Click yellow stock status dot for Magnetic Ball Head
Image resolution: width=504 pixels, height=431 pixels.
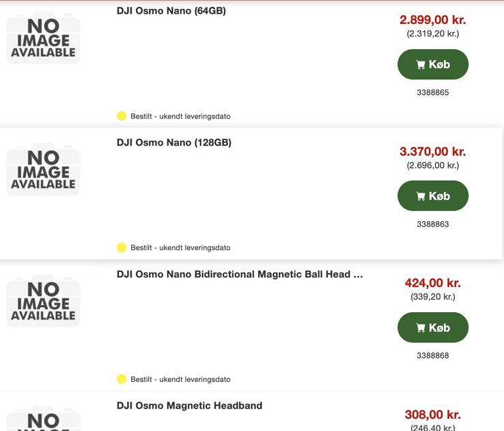122,379
